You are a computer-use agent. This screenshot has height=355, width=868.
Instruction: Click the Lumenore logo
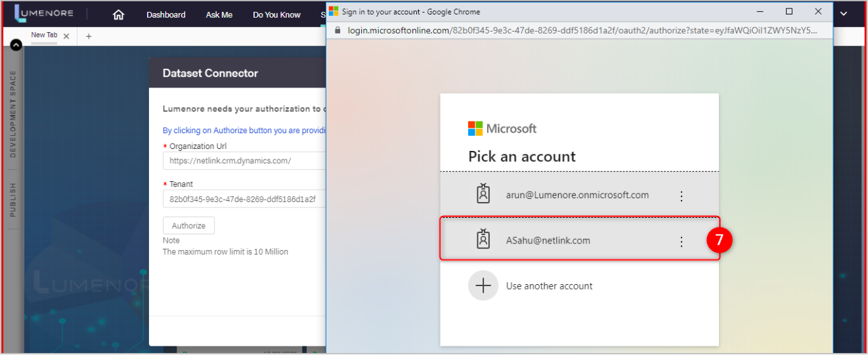click(44, 14)
